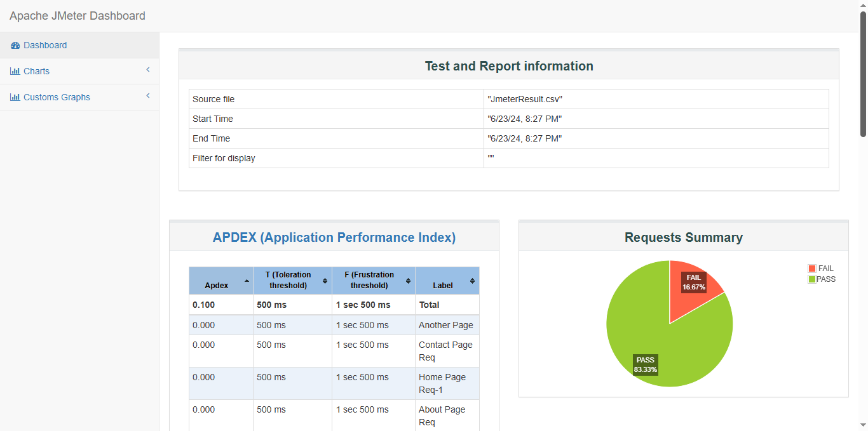Click the Home Page Req-1 label cell

tap(447, 383)
